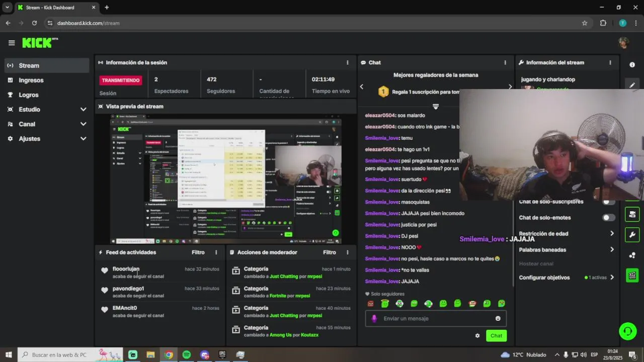
Task: Click the message input field
Action: (436, 318)
